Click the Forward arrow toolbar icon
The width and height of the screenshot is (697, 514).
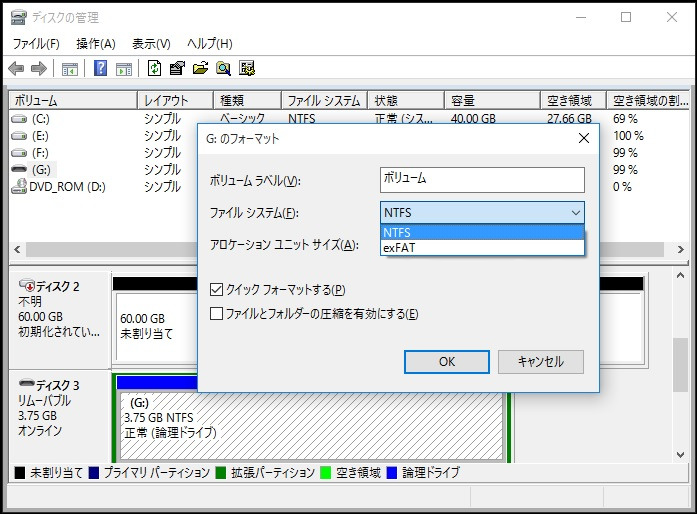(x=39, y=68)
